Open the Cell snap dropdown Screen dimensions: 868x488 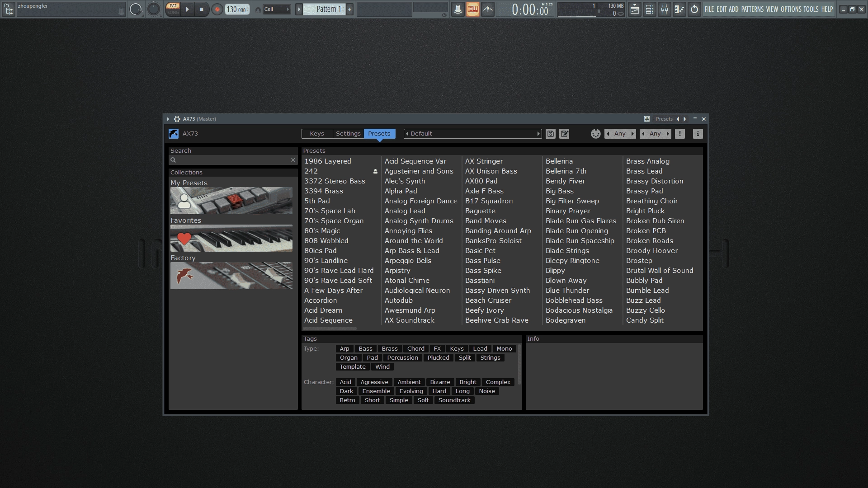tap(277, 9)
